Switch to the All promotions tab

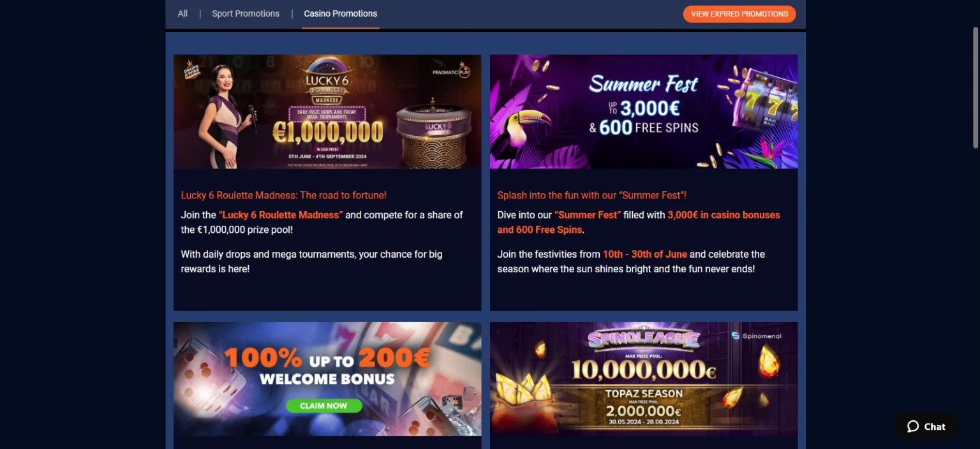click(182, 13)
